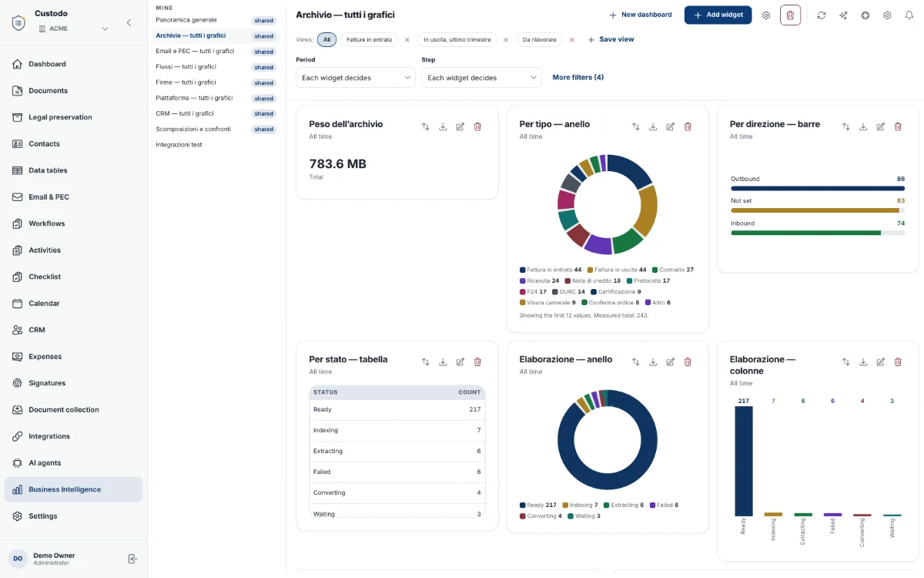Reorder the Per stato — tabella widget
Screen dimensions: 924x578
(x=425, y=362)
